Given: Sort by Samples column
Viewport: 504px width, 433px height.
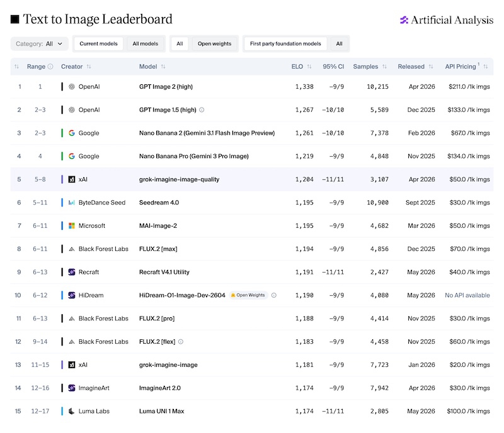Looking at the screenshot, I should click(x=384, y=67).
